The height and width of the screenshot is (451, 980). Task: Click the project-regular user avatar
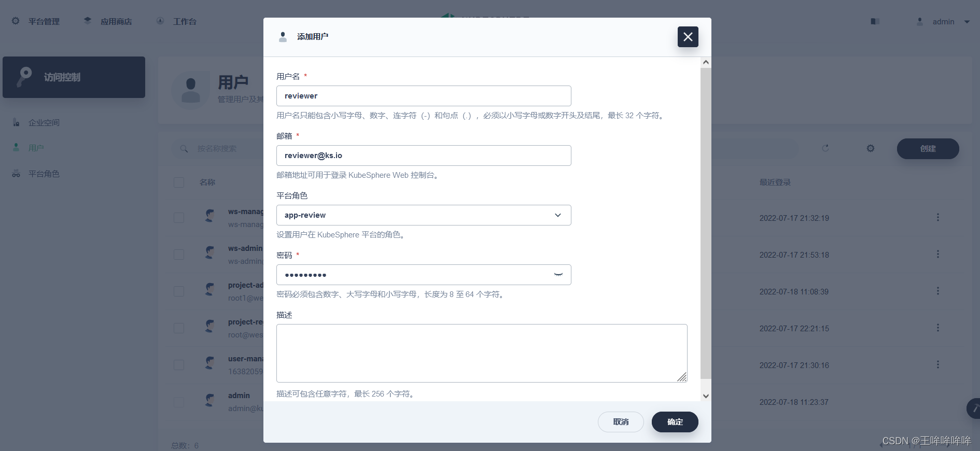209,326
